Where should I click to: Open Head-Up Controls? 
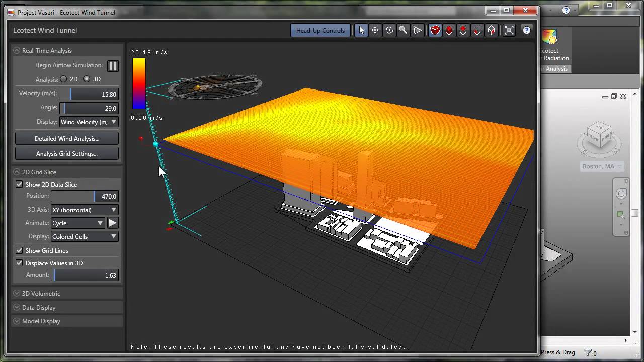pyautogui.click(x=320, y=30)
